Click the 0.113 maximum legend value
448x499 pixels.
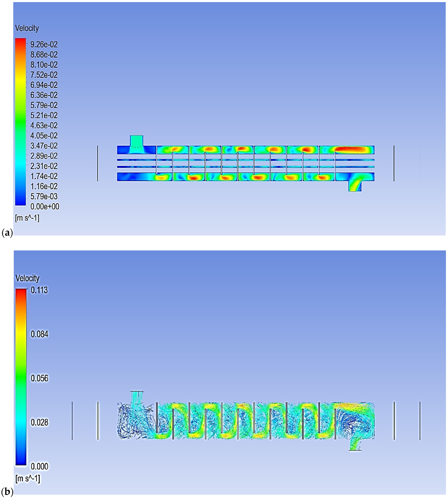[39, 290]
